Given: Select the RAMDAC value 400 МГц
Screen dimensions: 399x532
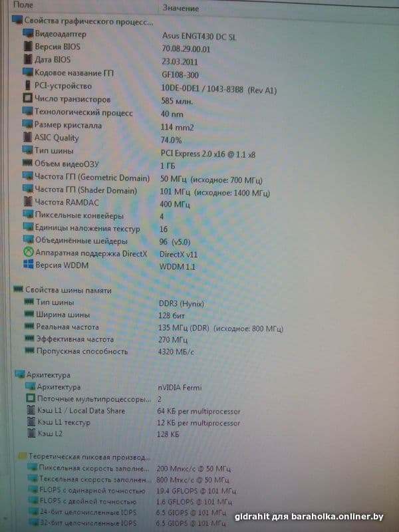Looking at the screenshot, I should point(175,204).
